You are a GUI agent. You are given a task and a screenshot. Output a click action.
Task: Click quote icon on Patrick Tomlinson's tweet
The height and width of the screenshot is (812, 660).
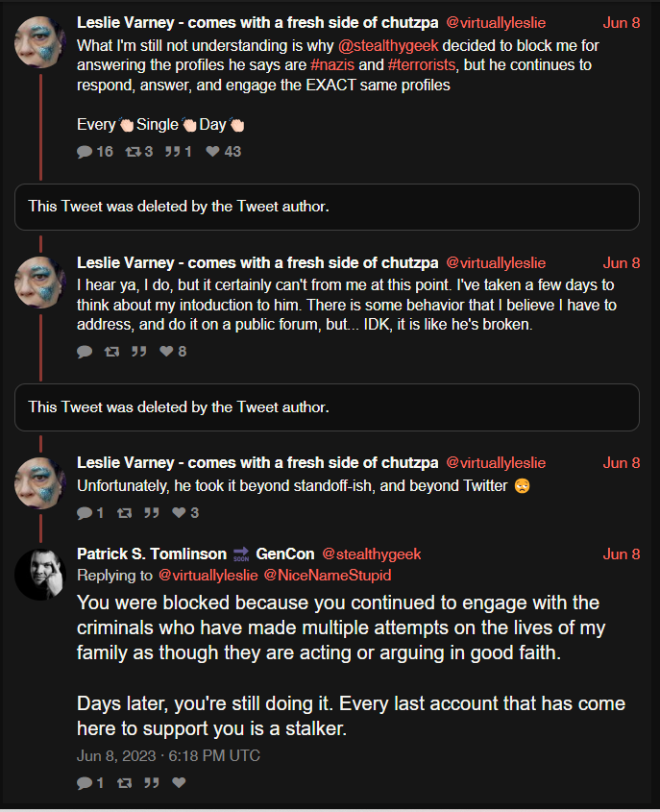(151, 782)
